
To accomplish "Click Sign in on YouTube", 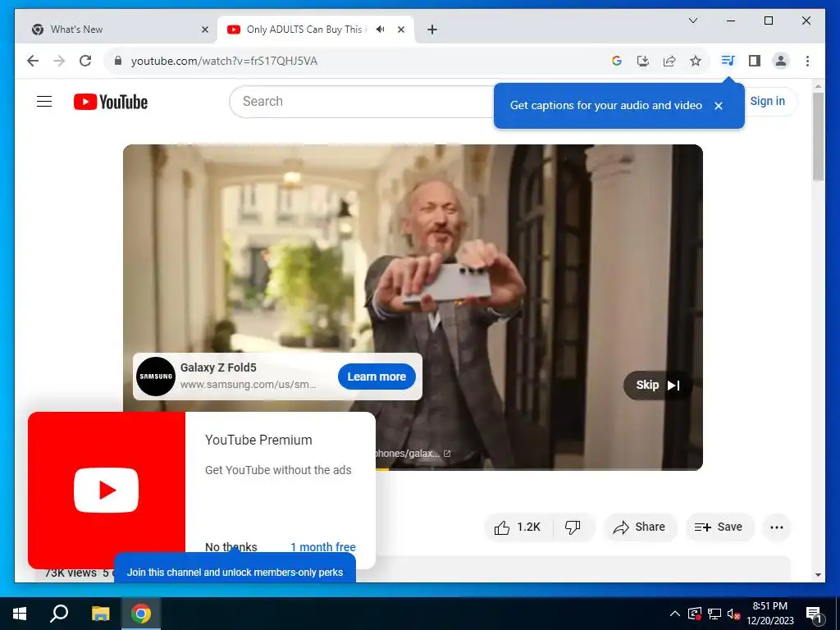I will tap(767, 101).
